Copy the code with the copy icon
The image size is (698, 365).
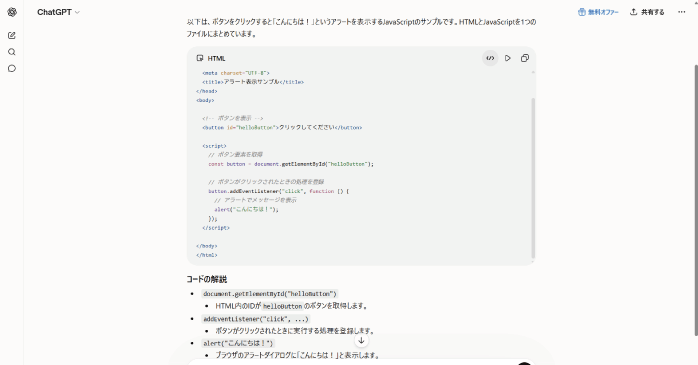click(x=525, y=58)
